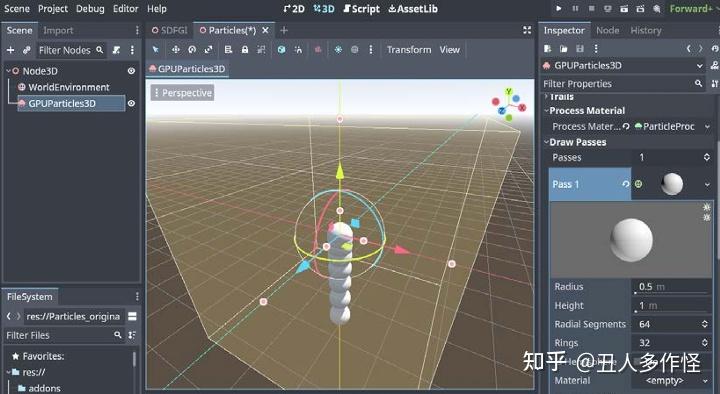
Task: Switch to the Node dock tab
Action: (x=608, y=30)
